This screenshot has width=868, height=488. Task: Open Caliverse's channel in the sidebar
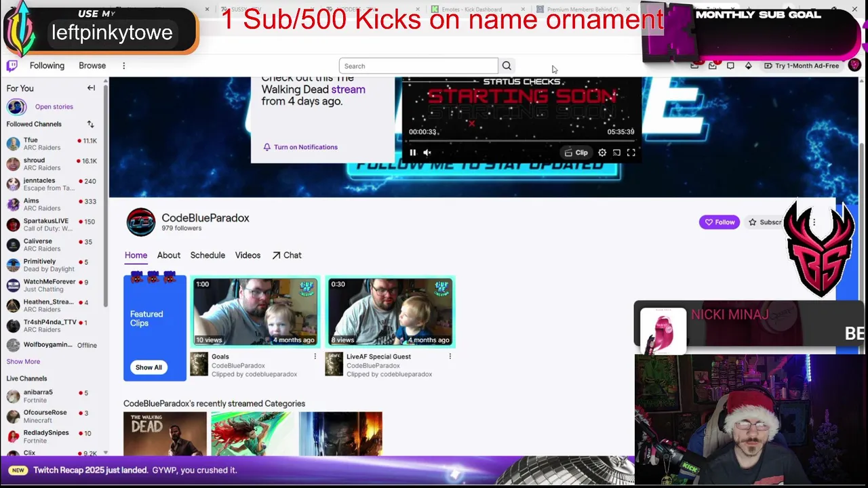(x=52, y=245)
